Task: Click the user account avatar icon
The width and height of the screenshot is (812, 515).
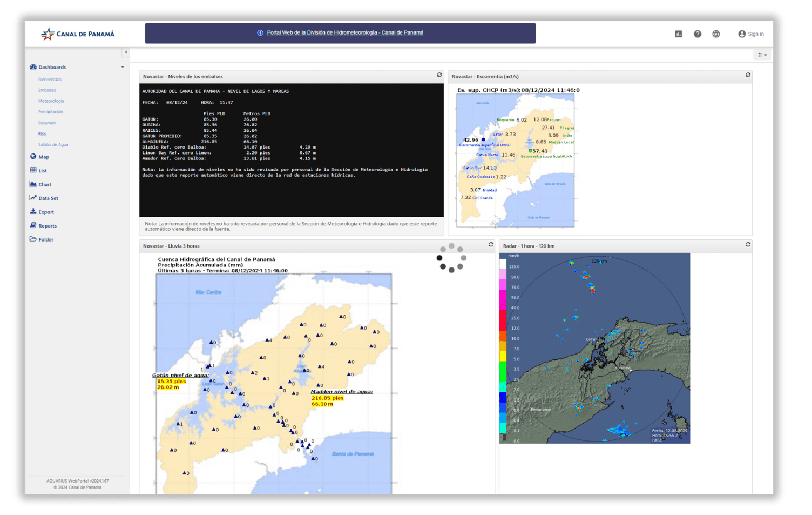Action: pos(742,34)
